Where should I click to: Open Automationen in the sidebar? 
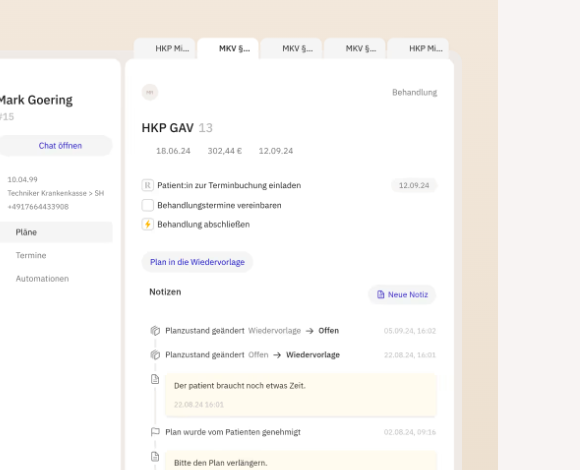[x=42, y=278]
